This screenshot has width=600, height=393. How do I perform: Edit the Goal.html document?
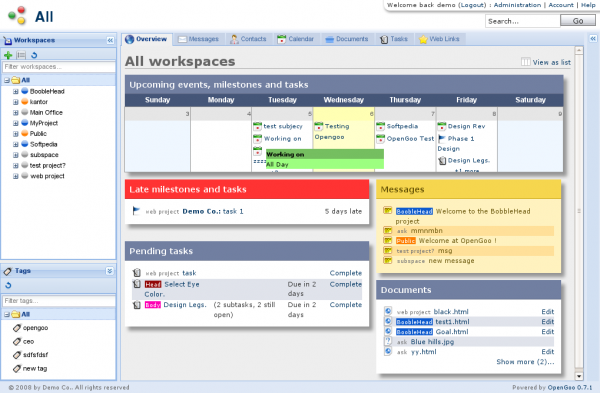point(548,332)
